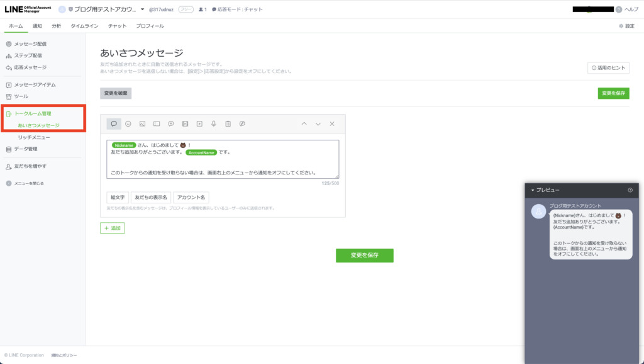Expand データ管理 in the sidebar
The height and width of the screenshot is (364, 644).
click(25, 149)
